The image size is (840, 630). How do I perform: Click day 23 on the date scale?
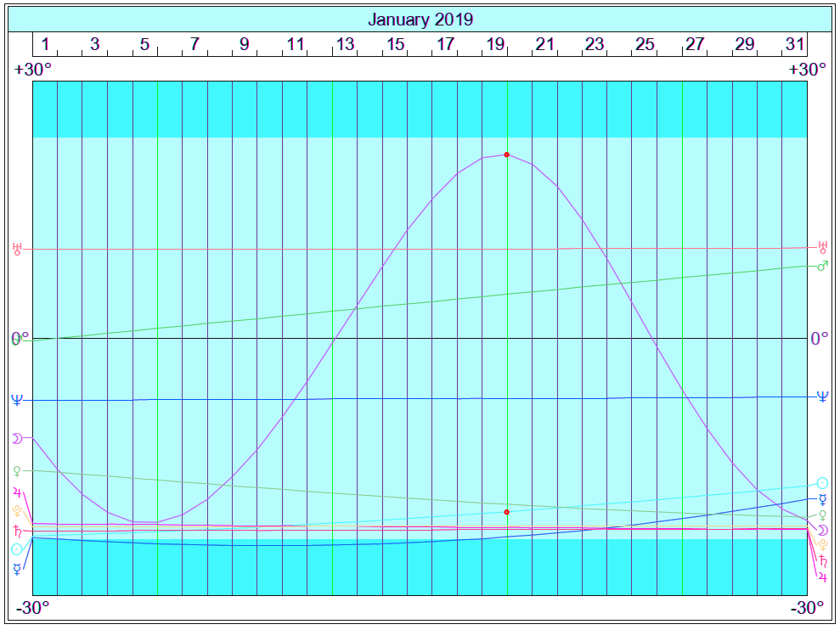594,43
